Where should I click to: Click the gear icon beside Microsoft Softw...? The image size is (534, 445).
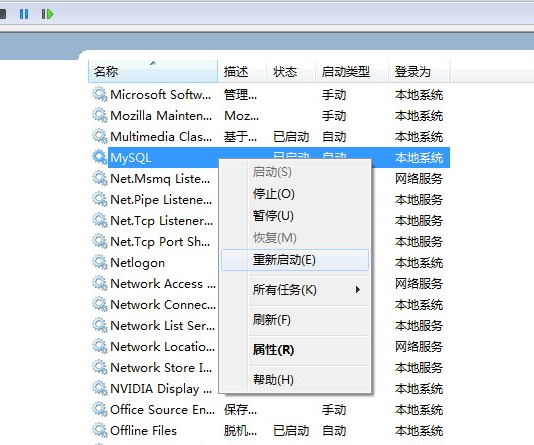coord(99,94)
